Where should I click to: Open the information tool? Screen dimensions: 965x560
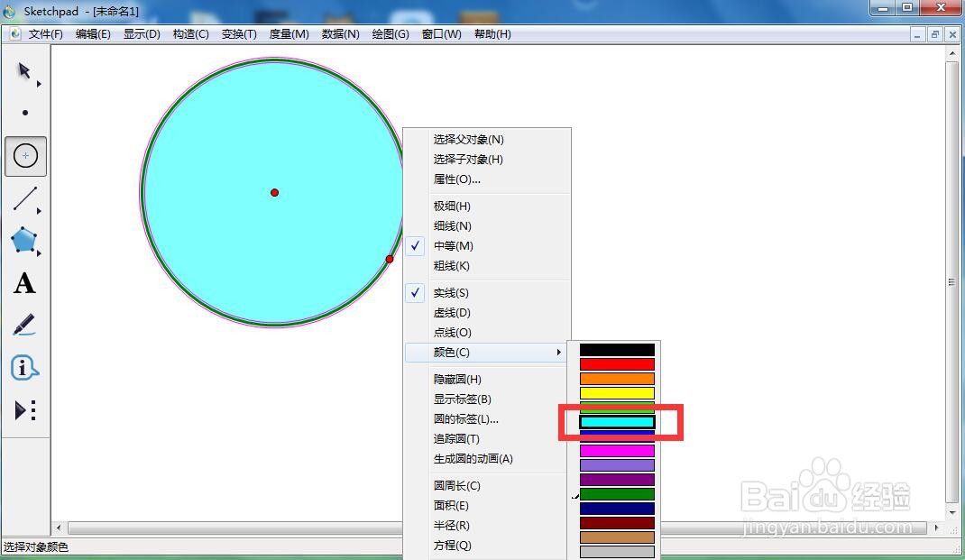tap(25, 367)
